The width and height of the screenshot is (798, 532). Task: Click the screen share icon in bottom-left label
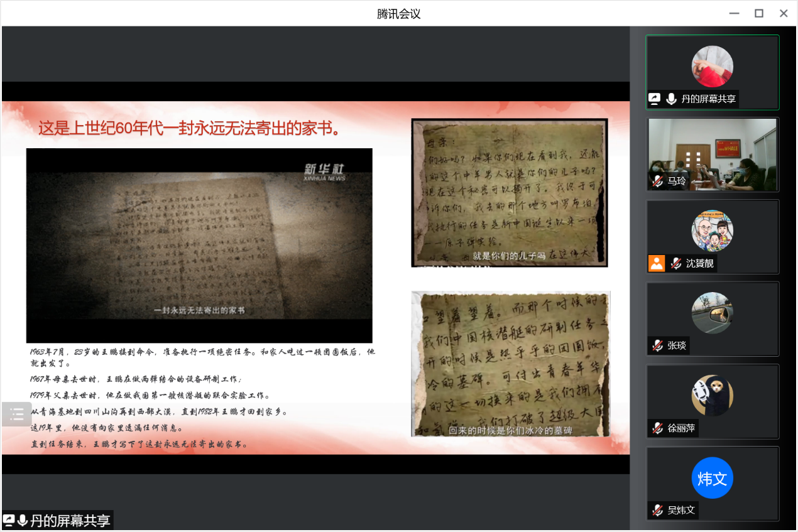pos(9,521)
